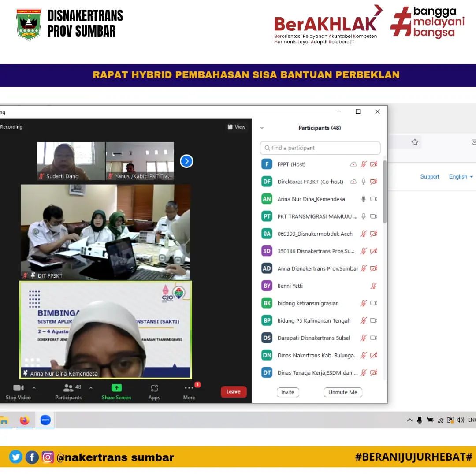Open the Apps icon in toolbar

[154, 388]
